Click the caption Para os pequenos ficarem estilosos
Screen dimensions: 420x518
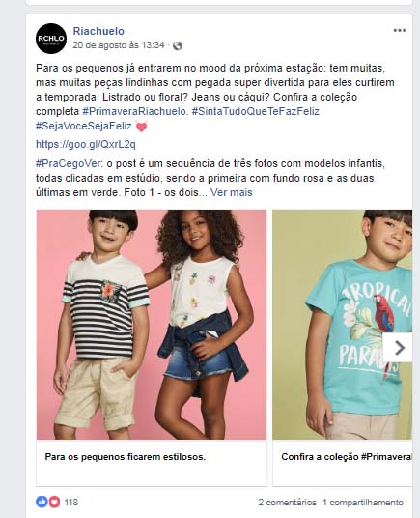126,457
